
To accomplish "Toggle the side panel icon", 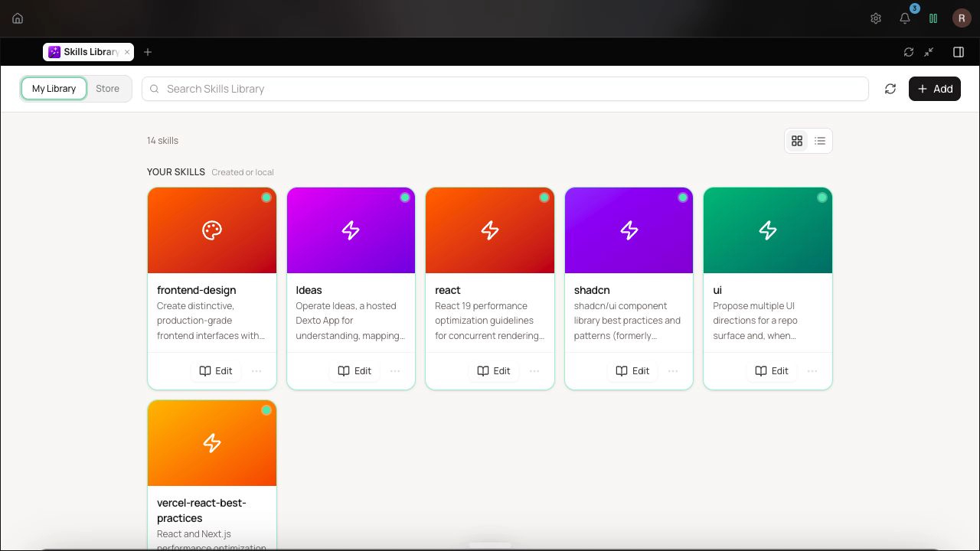I will [x=959, y=52].
